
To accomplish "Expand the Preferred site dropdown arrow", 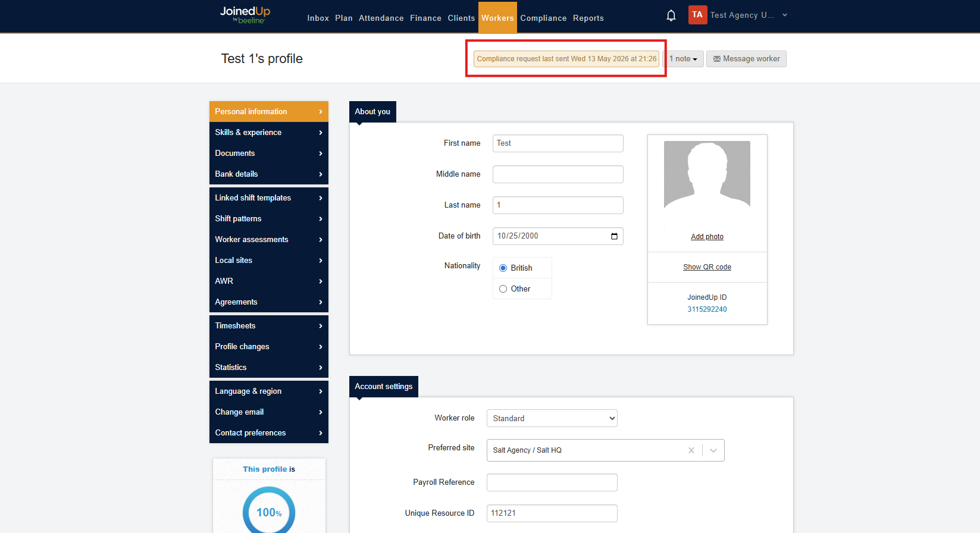I will [713, 450].
